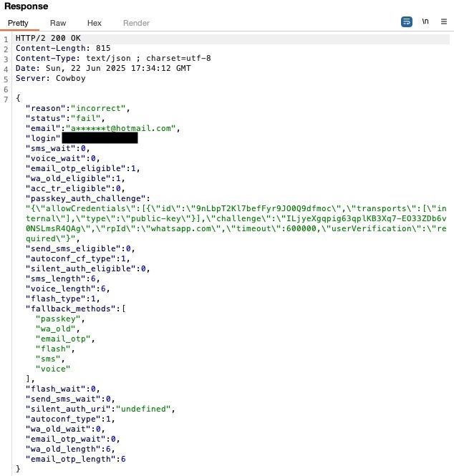The width and height of the screenshot is (454, 476).
Task: Toggle the word wrap icon in Response panel
Action: pyautogui.click(x=406, y=22)
